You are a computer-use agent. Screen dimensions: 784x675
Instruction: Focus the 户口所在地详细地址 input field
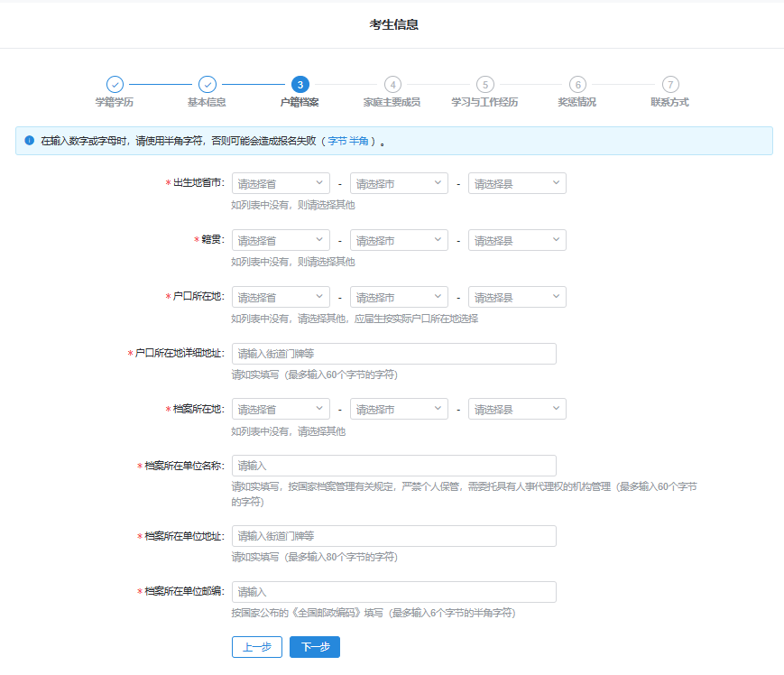394,354
